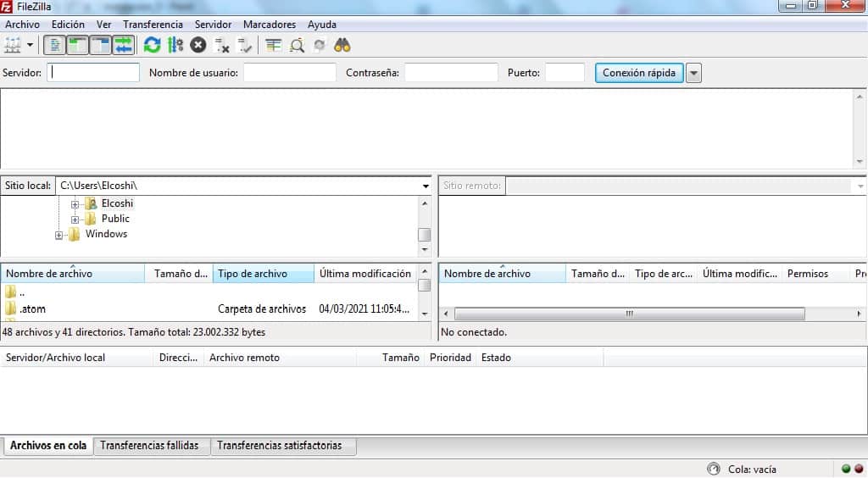Sort local files by Tamaño column
This screenshot has height=478, width=868.
click(x=179, y=273)
